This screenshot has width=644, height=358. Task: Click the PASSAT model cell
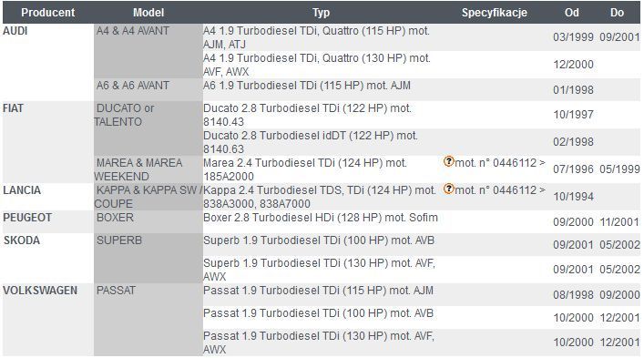(x=148, y=320)
